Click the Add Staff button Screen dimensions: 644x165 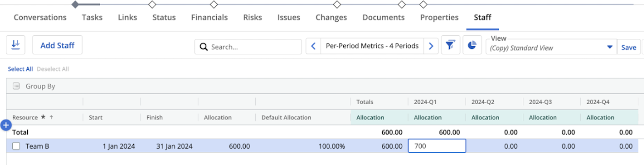[57, 45]
